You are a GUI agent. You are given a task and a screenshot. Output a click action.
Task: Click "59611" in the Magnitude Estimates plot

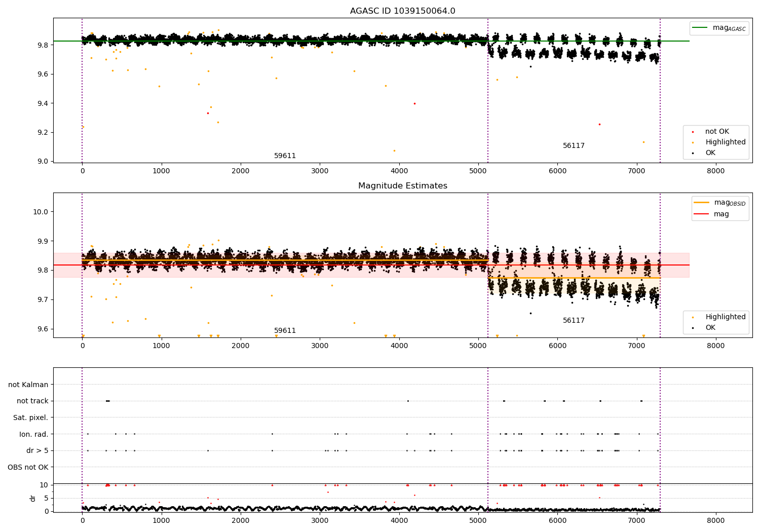[x=285, y=331]
